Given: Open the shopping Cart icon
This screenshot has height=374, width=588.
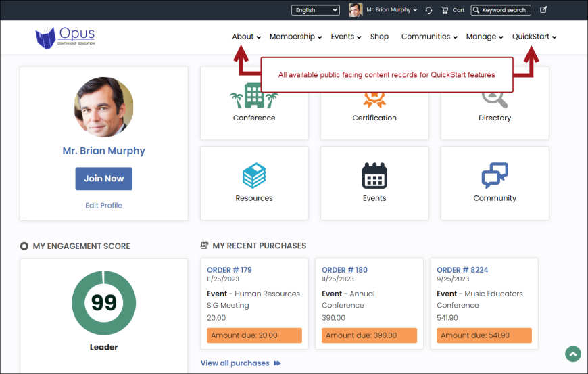Looking at the screenshot, I should pyautogui.click(x=445, y=10).
